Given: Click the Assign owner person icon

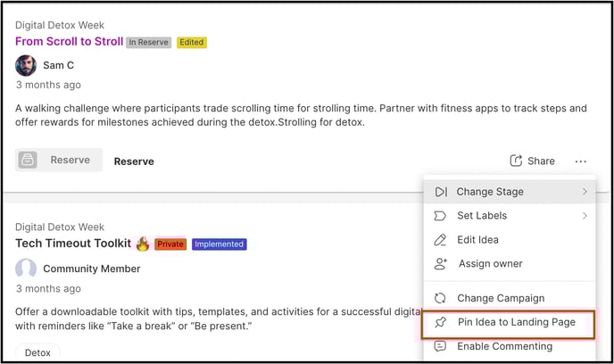Looking at the screenshot, I should pos(441,264).
